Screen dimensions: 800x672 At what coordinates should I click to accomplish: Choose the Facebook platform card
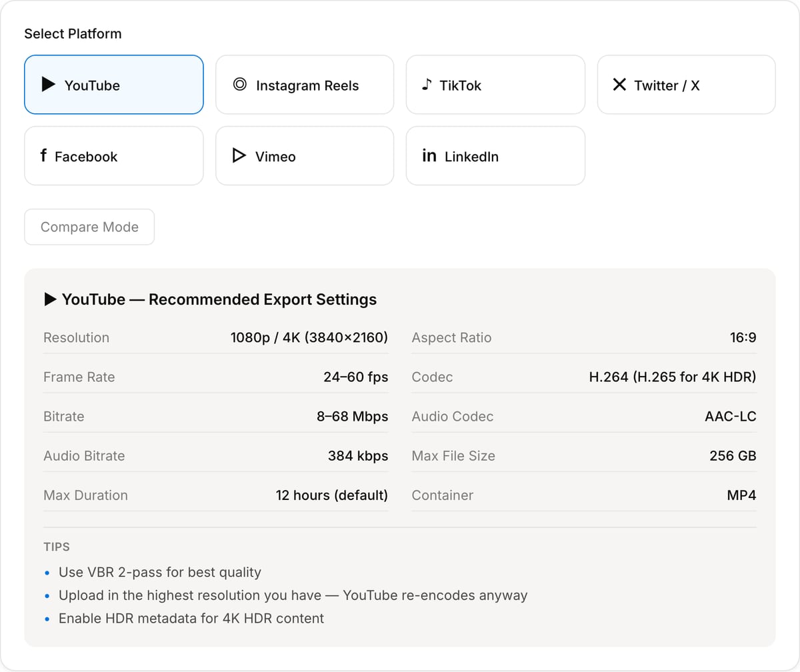click(114, 156)
